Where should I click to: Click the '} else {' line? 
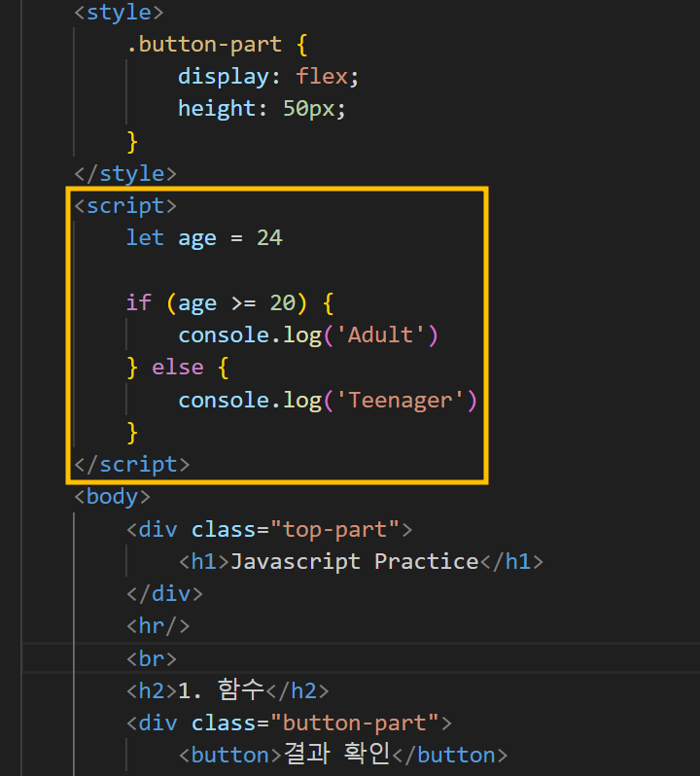[x=178, y=368]
